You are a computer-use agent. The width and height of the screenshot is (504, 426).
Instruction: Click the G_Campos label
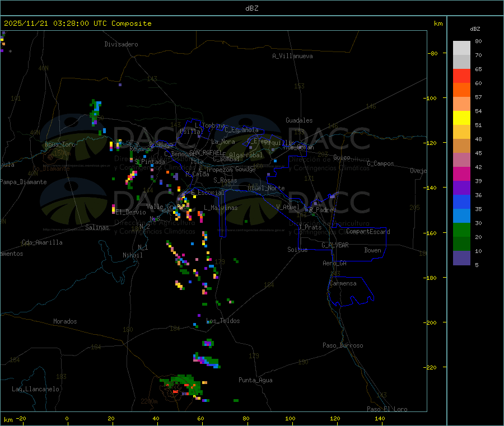pos(381,163)
